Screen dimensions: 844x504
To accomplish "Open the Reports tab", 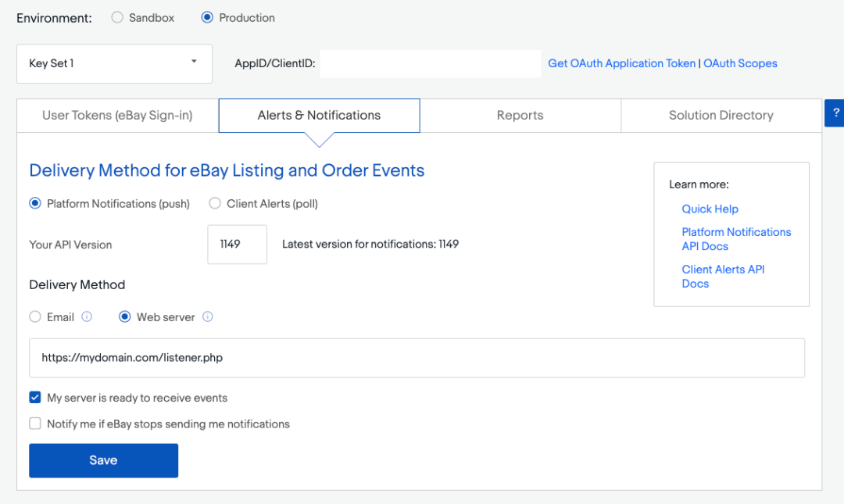I will point(520,116).
